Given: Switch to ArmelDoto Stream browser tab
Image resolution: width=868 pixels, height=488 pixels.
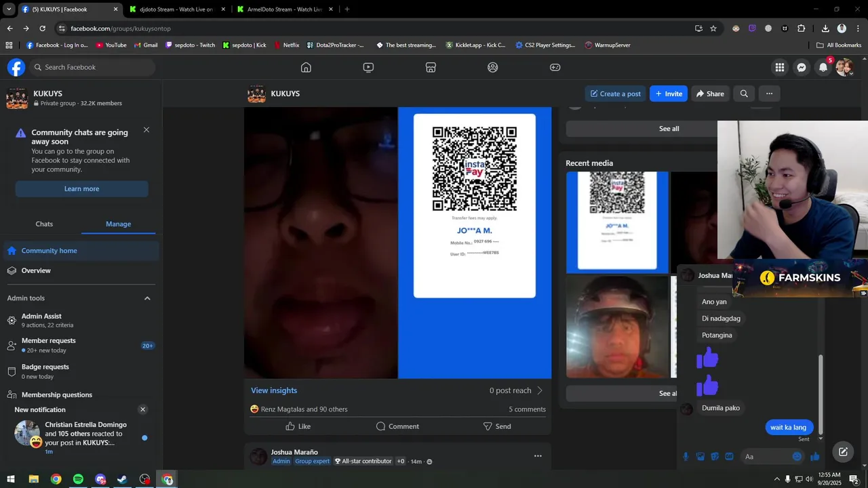Looking at the screenshot, I should (x=283, y=9).
